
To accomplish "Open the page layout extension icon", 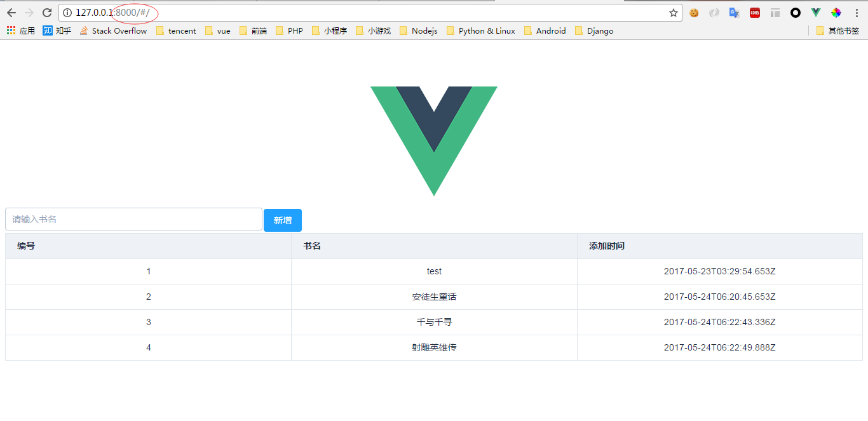I will (775, 13).
